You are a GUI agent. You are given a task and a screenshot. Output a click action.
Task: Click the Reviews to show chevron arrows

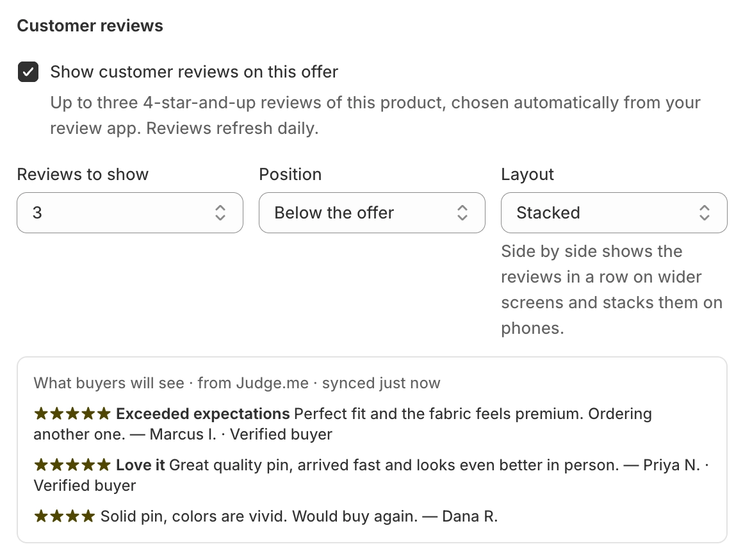pyautogui.click(x=220, y=213)
